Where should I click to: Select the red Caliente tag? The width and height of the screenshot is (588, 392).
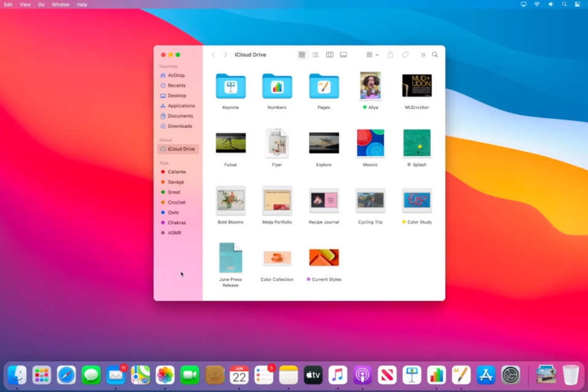click(x=176, y=172)
